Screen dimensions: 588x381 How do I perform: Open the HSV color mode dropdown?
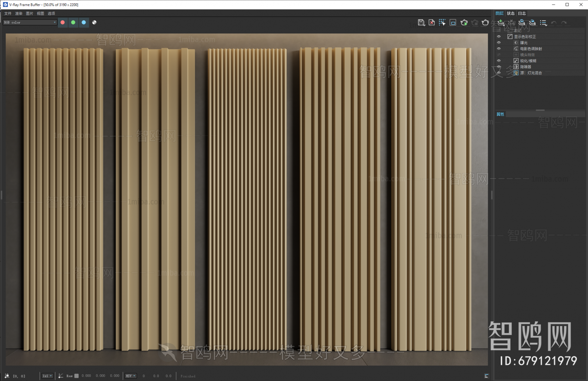tap(131, 376)
